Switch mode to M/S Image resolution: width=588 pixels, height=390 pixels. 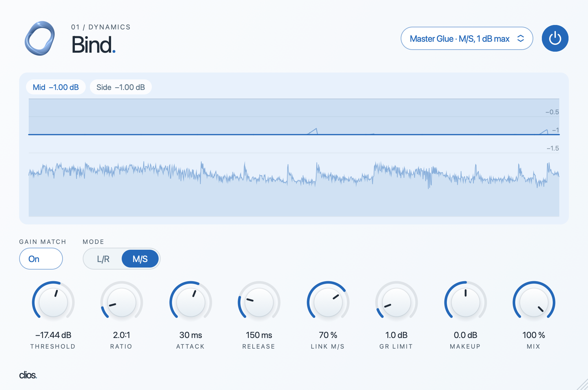[140, 259]
